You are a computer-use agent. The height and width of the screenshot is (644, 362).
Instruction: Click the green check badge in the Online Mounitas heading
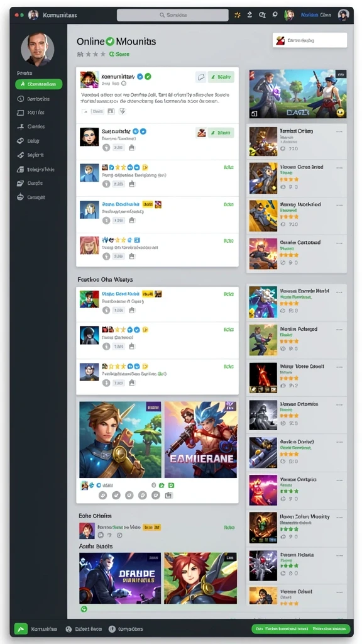tap(109, 42)
